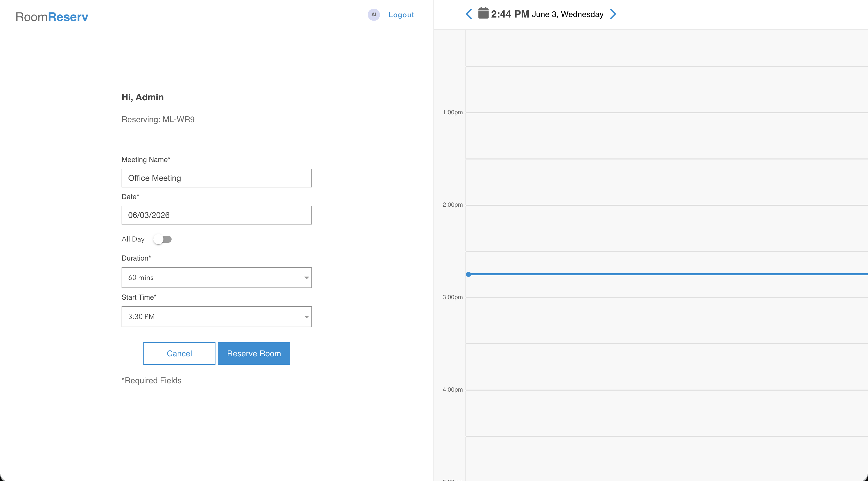Click the 'All Day' label

tap(133, 239)
